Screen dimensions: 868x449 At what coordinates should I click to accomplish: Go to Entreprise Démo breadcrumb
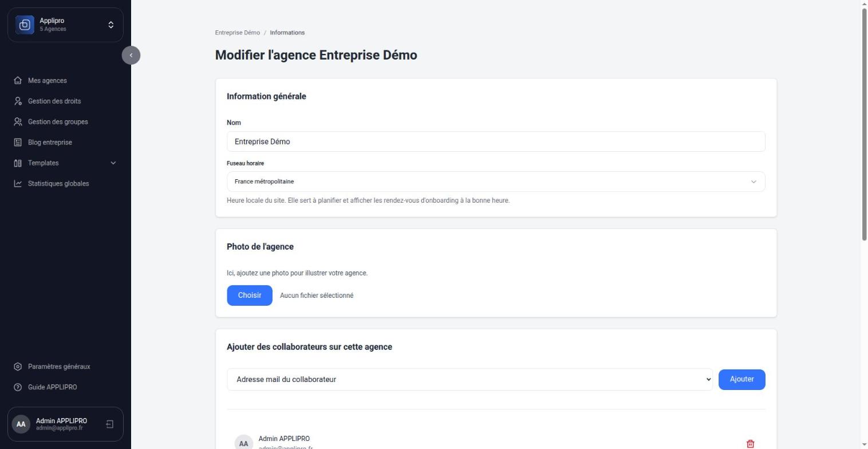tap(238, 33)
